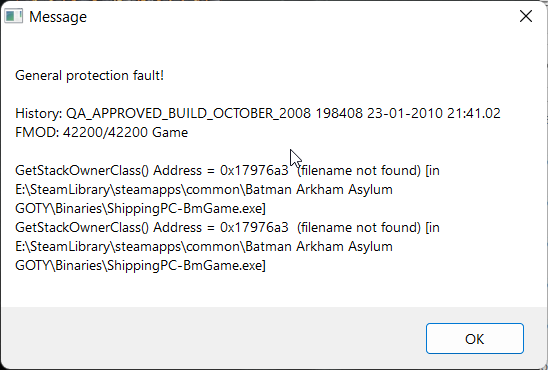This screenshot has height=370, width=548.
Task: Click build number 198408 in History line
Action: [x=339, y=114]
